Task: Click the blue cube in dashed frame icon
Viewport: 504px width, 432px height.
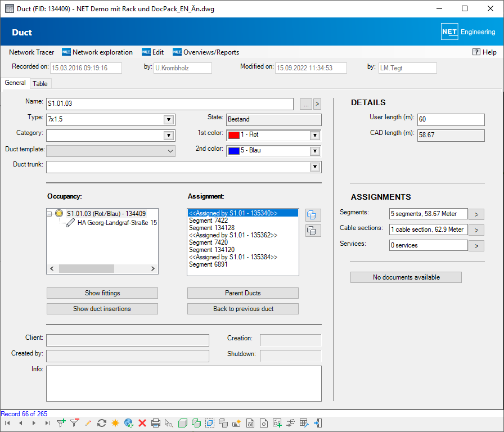Action: 210,423
